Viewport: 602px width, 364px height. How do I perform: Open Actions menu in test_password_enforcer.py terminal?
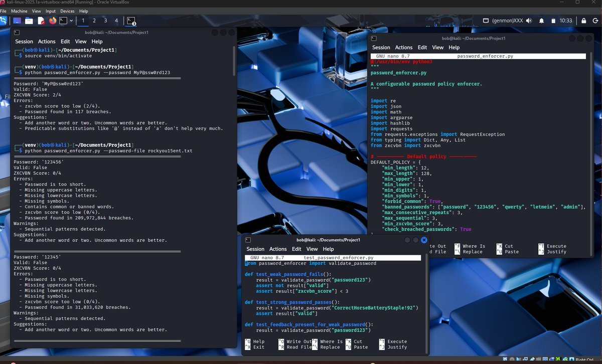tap(278, 249)
